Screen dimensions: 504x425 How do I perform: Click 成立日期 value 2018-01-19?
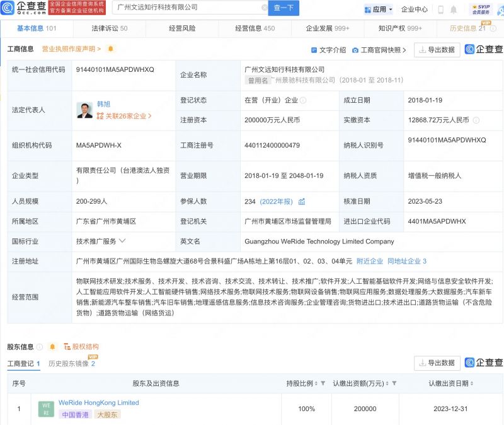tap(425, 100)
